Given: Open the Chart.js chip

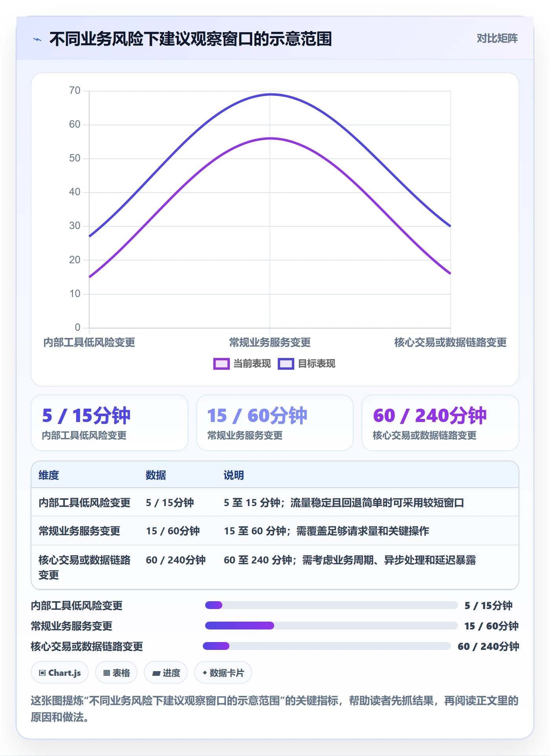Looking at the screenshot, I should tap(60, 673).
